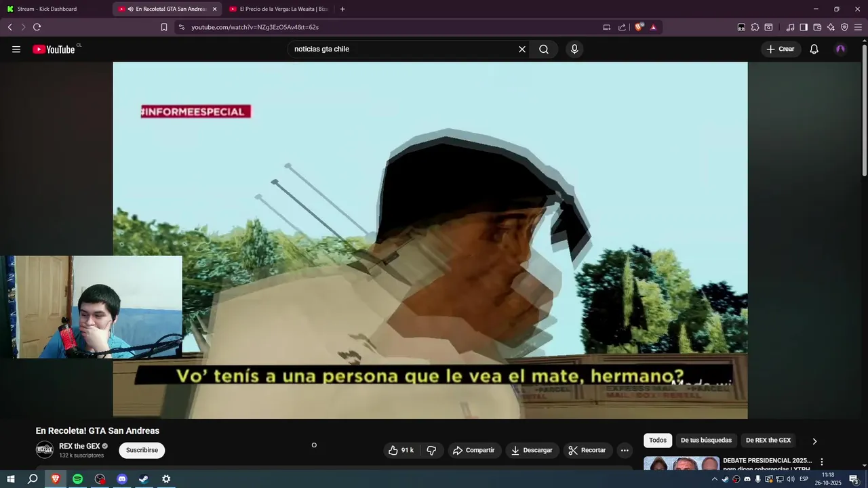Open the extensions puzzle icon

[755, 27]
